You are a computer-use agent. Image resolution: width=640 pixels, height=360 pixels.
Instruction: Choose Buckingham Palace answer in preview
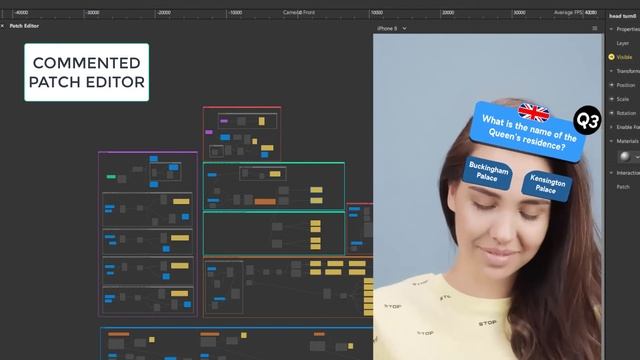tap(487, 172)
